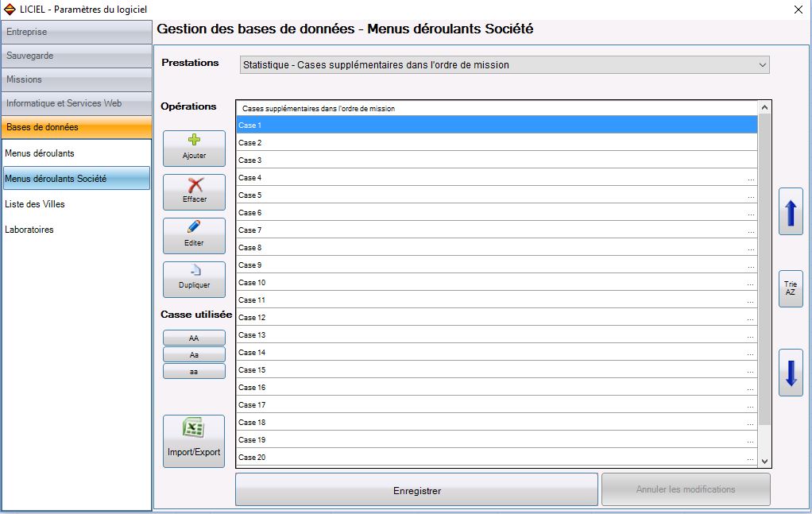Select the Case 7 row
Image resolution: width=812 pixels, height=514 pixels.
click(497, 230)
